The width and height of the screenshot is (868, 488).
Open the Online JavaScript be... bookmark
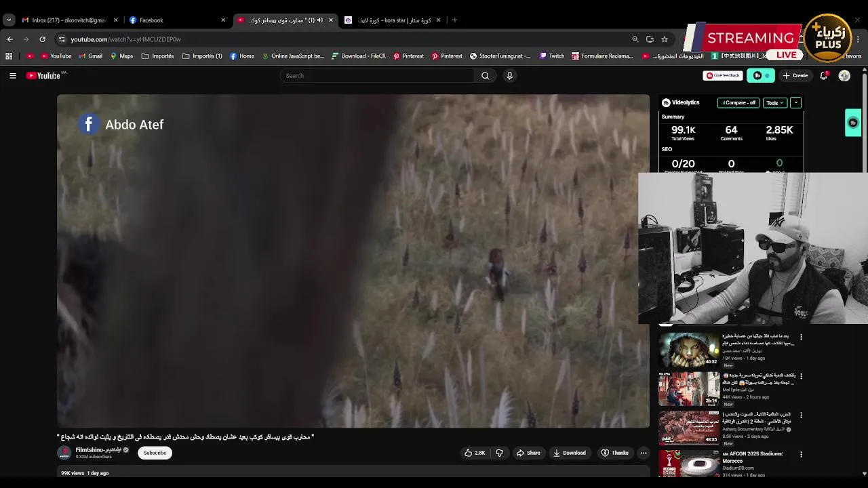293,56
